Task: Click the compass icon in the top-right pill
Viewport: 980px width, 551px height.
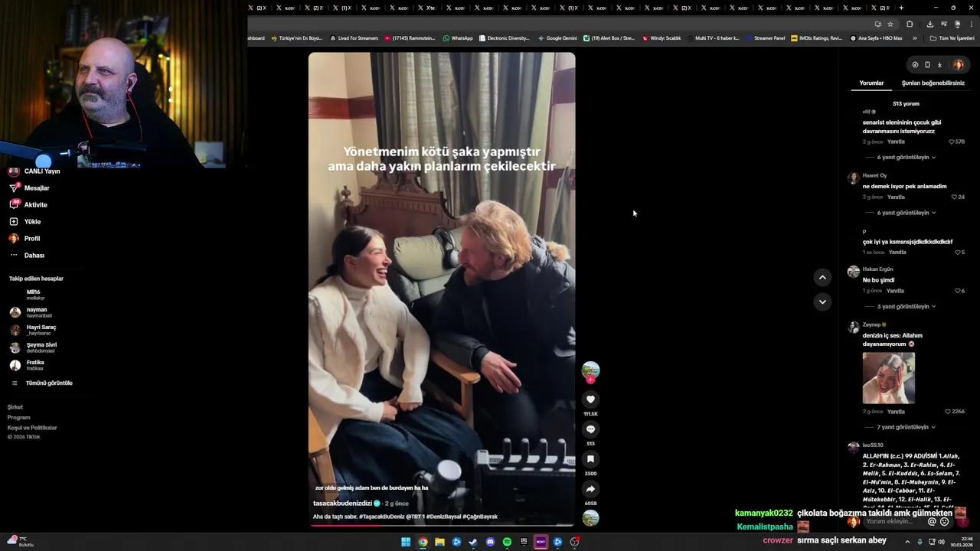Action: (915, 65)
